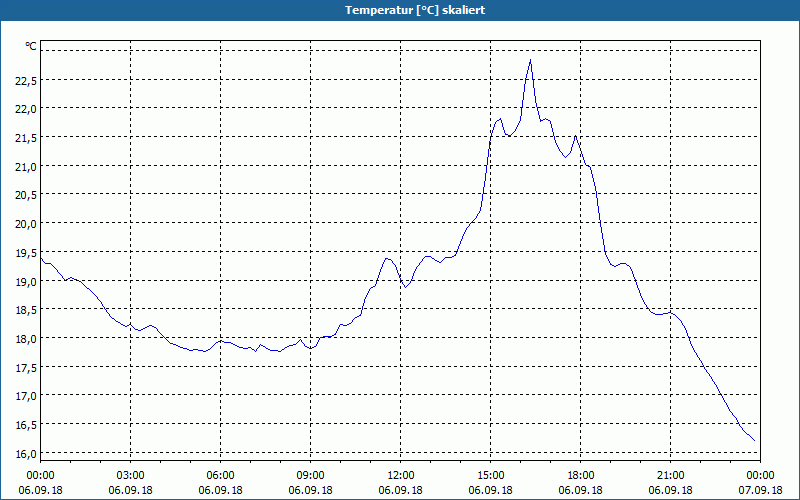
Task: Select the 22,0 y-axis value
Action: coord(26,109)
